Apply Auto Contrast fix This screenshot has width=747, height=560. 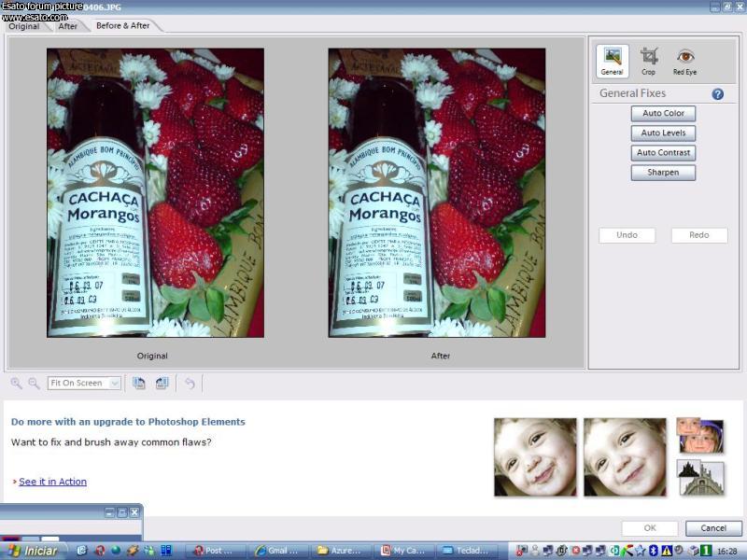(663, 153)
